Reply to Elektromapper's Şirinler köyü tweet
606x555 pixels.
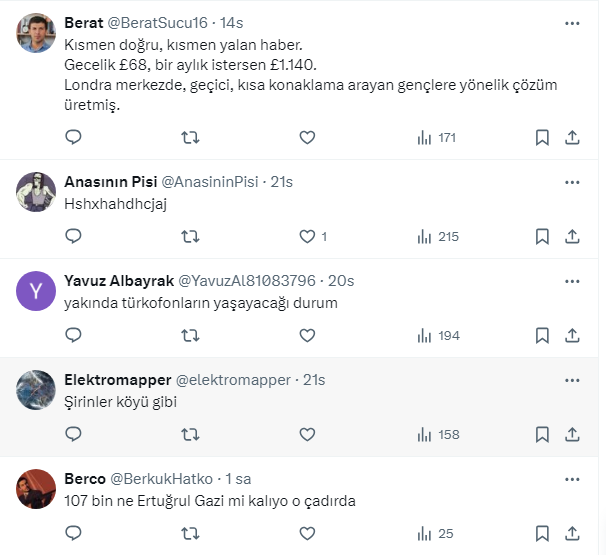pos(73,434)
